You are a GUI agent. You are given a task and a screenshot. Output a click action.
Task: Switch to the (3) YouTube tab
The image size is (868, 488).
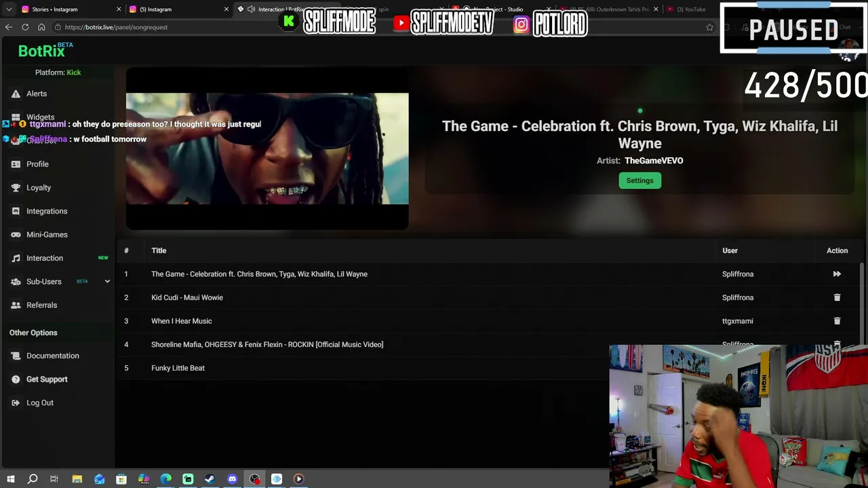pyautogui.click(x=690, y=9)
